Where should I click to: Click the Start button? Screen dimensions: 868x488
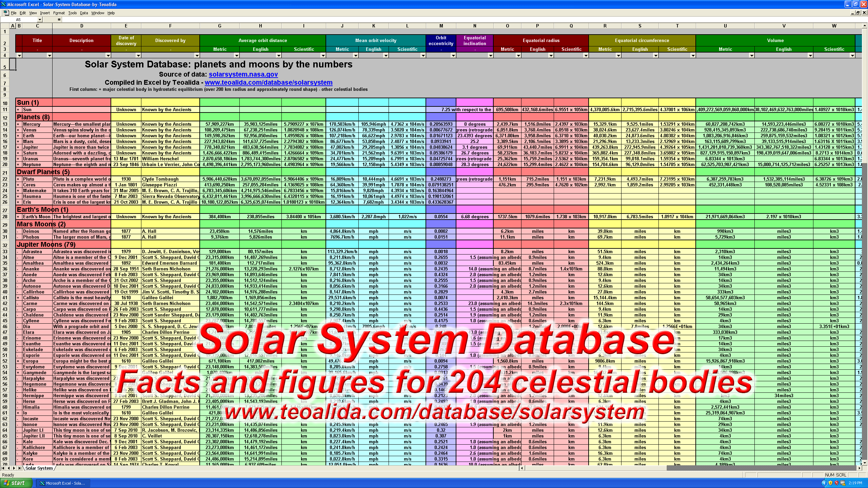(x=16, y=483)
